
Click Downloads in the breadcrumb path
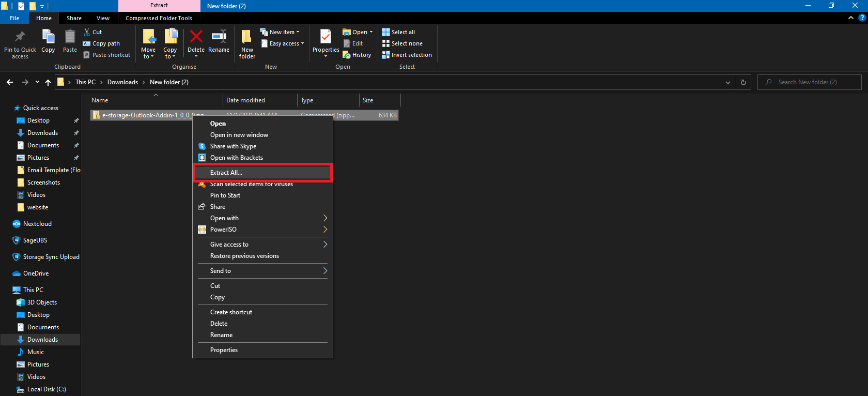click(x=122, y=82)
